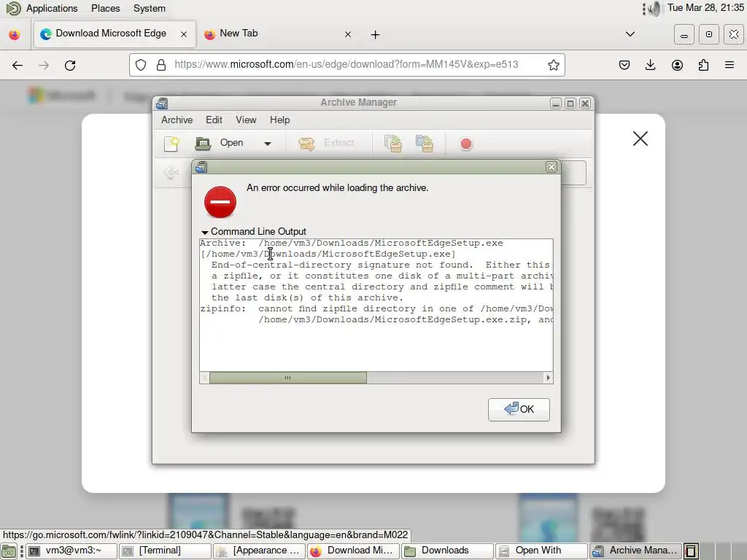Close the Download Microsoft Edge tab

coord(184,34)
